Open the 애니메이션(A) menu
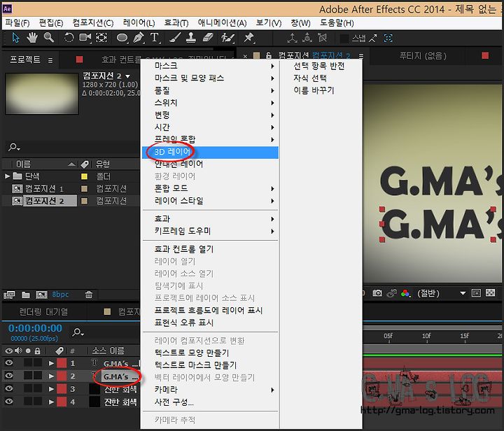This screenshot has width=504, height=431. [222, 23]
